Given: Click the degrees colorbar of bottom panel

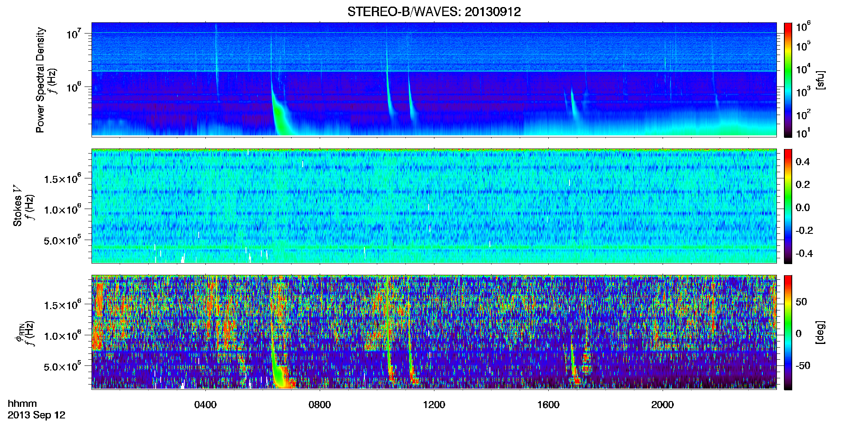Looking at the screenshot, I should point(788,332).
